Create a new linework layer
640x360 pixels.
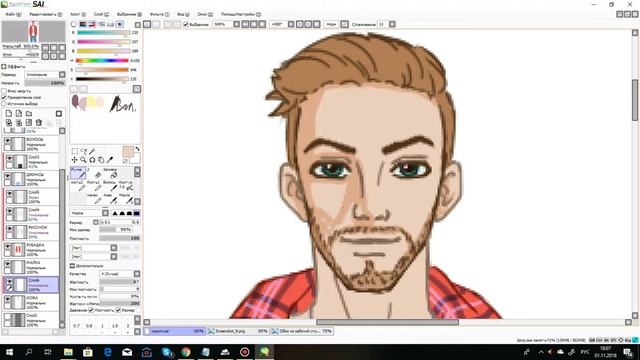coord(19,113)
